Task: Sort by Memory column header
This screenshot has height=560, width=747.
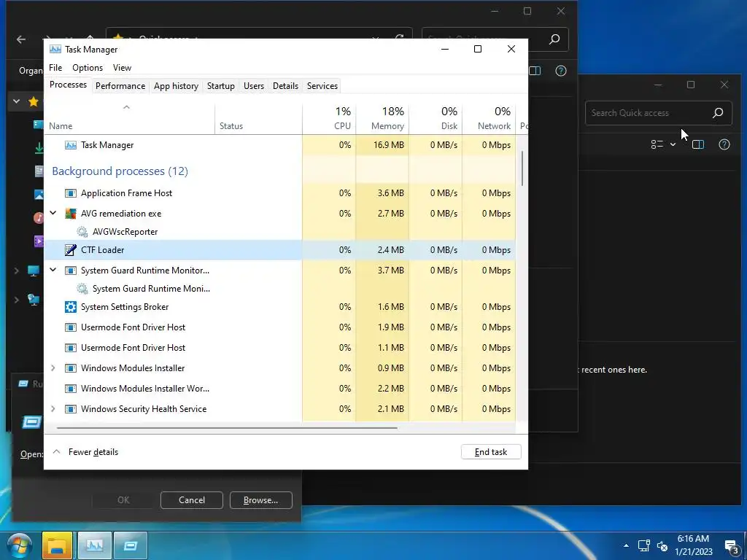Action: point(382,118)
